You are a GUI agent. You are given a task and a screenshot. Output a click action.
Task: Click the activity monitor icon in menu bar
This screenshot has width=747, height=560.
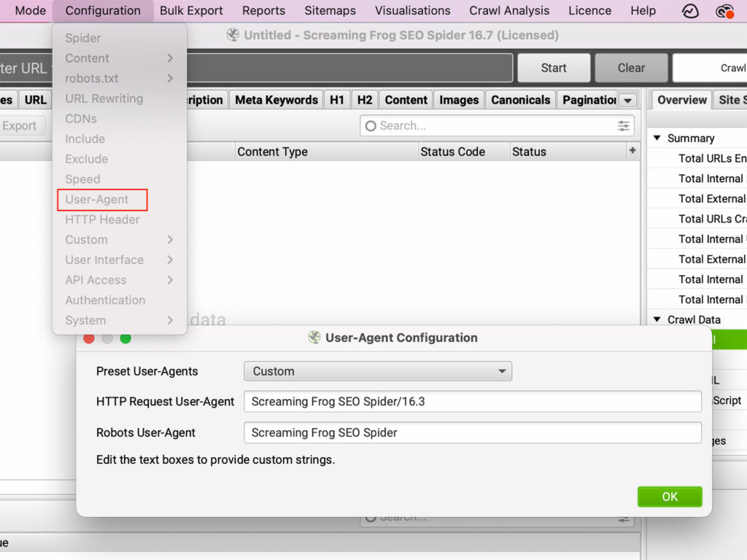tap(690, 11)
